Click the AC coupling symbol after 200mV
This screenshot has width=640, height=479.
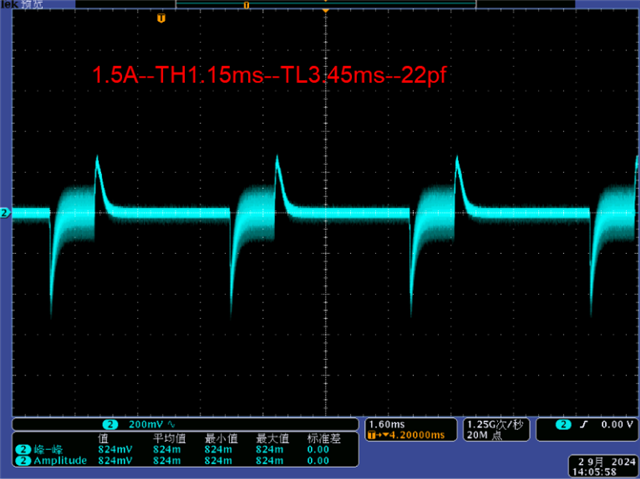click(171, 424)
